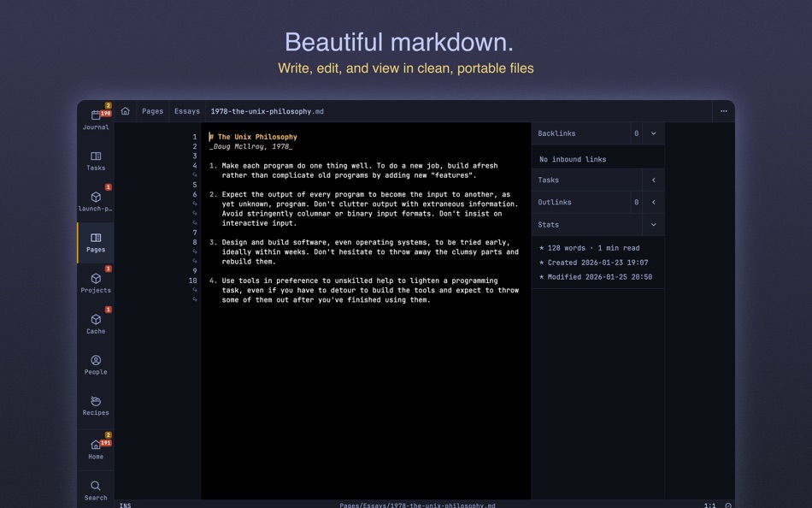Expand the Outlinks panel chevron
This screenshot has width=812, height=508.
pyautogui.click(x=654, y=202)
